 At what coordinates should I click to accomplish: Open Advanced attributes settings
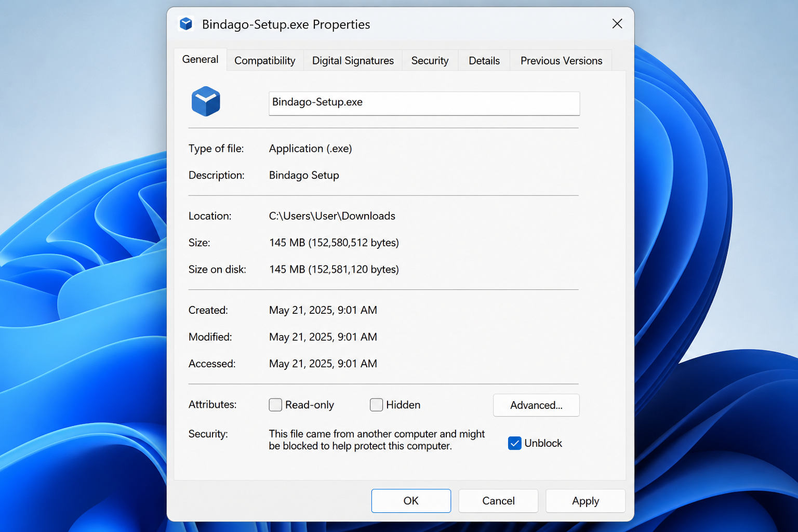pyautogui.click(x=536, y=405)
